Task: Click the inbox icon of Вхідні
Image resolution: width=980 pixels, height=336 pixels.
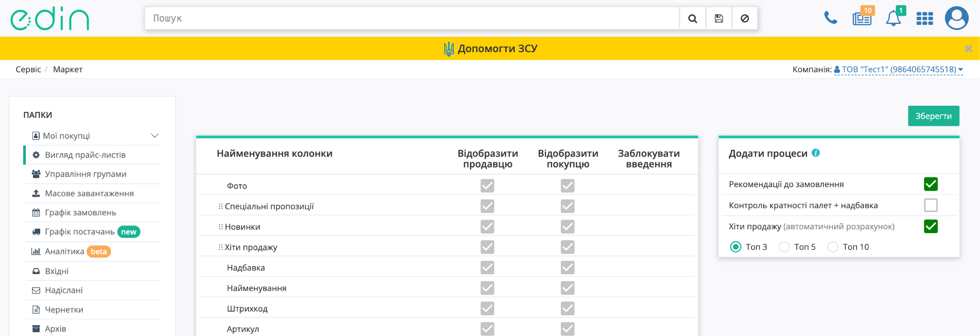Action: coord(36,271)
